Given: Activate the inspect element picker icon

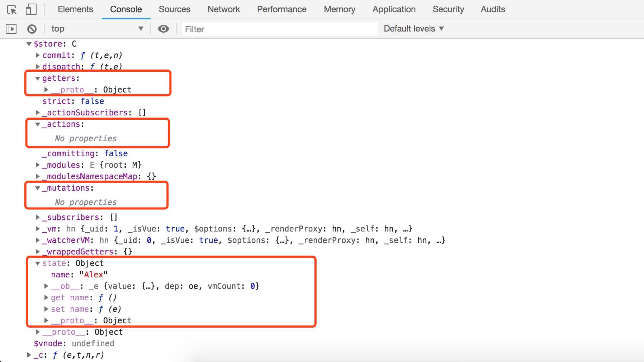Looking at the screenshot, I should pos(11,10).
